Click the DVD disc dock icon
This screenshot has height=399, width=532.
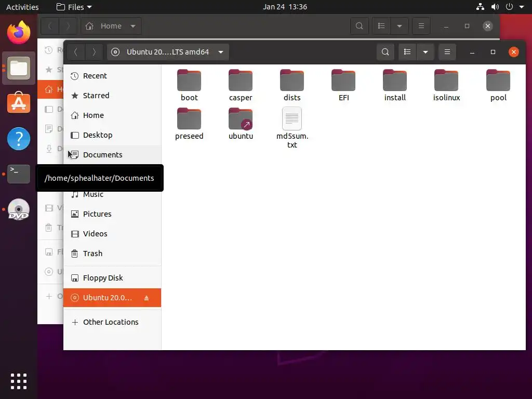coord(19,209)
